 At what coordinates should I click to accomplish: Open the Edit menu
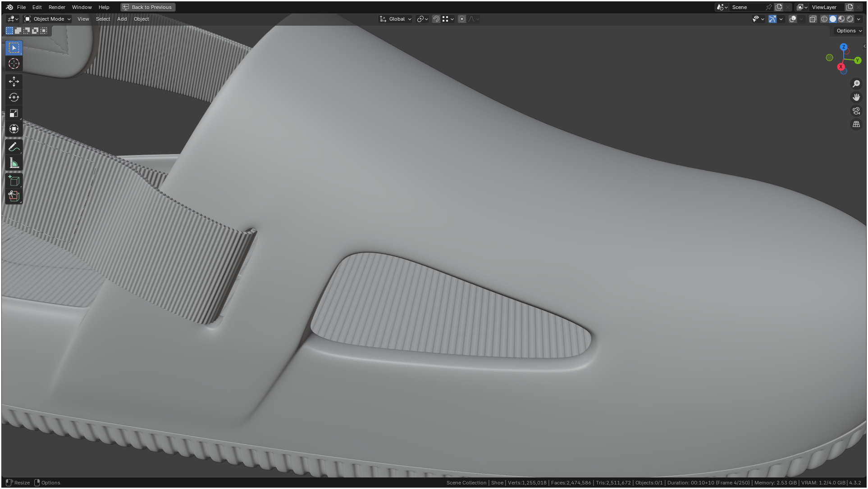(37, 7)
